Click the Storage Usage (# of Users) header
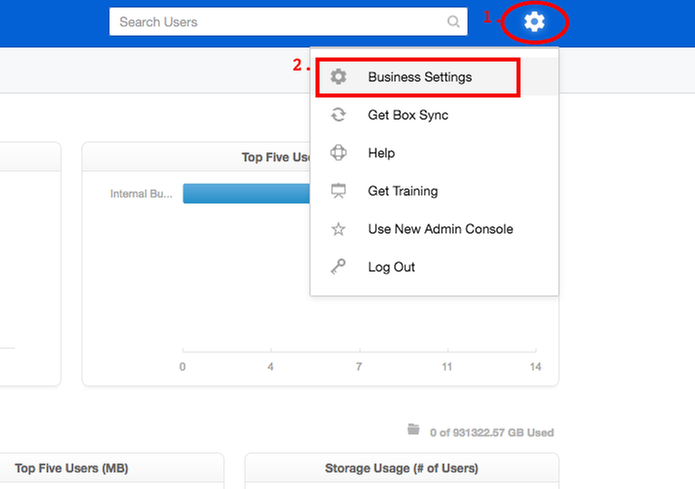 (402, 468)
